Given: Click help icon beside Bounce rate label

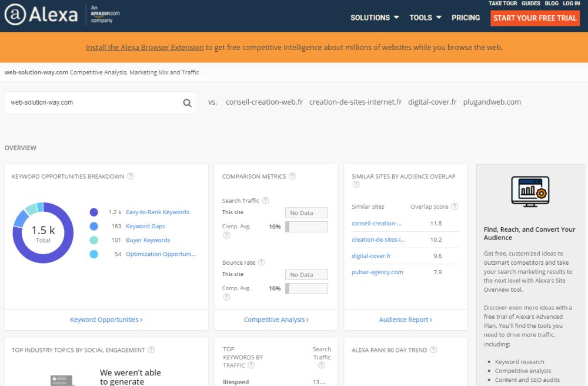Looking at the screenshot, I should [x=262, y=262].
